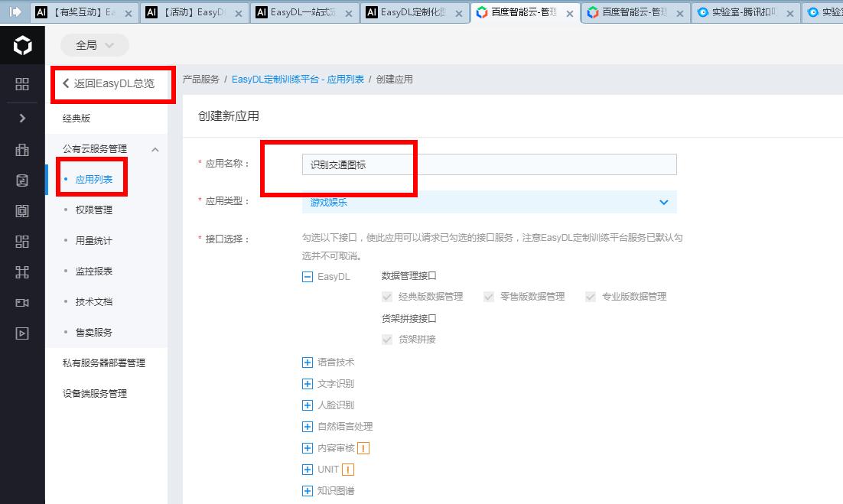Open 用量统计 in side menu
The height and width of the screenshot is (504, 843).
(93, 241)
